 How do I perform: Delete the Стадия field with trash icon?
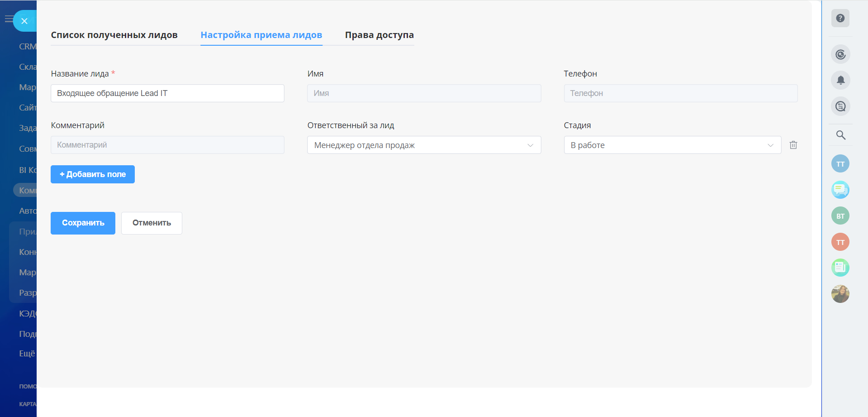[x=793, y=145]
